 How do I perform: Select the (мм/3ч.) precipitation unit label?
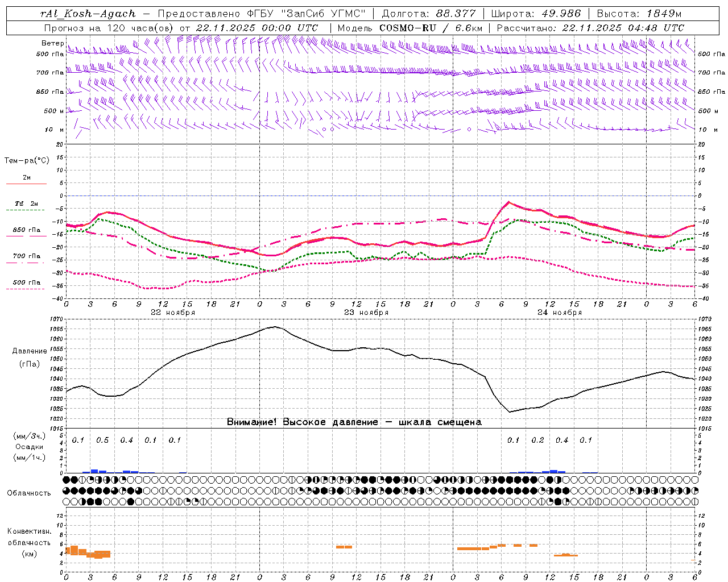[x=29, y=436]
